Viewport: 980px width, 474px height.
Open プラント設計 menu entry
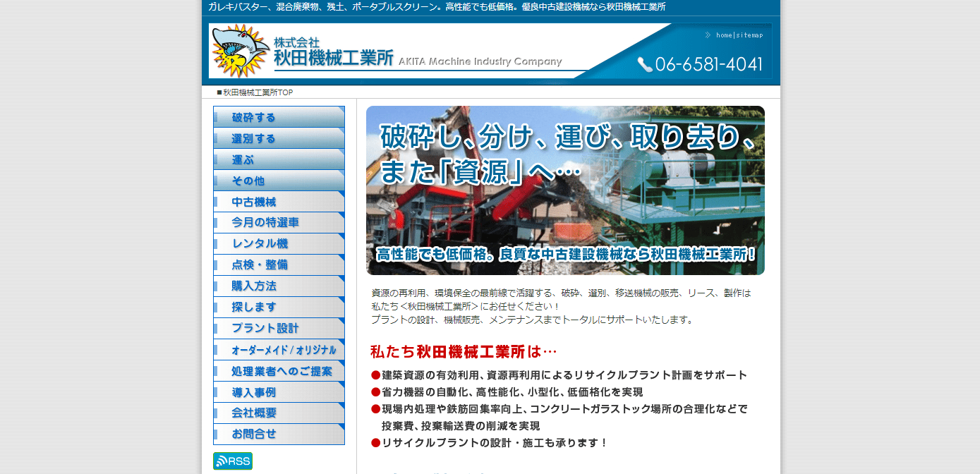(279, 329)
